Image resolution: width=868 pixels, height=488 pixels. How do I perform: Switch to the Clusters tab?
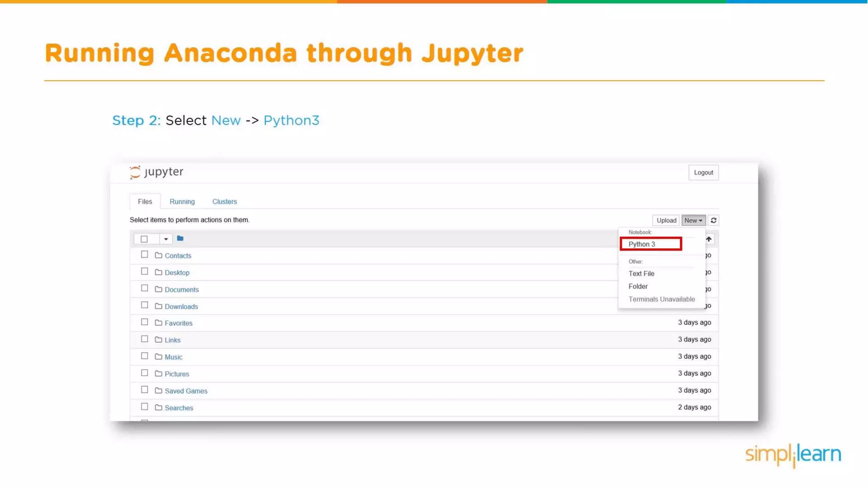[x=225, y=202]
